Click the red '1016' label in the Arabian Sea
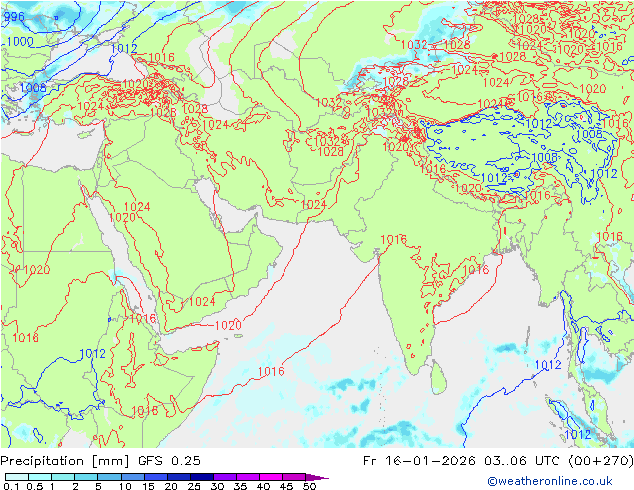 271,371
